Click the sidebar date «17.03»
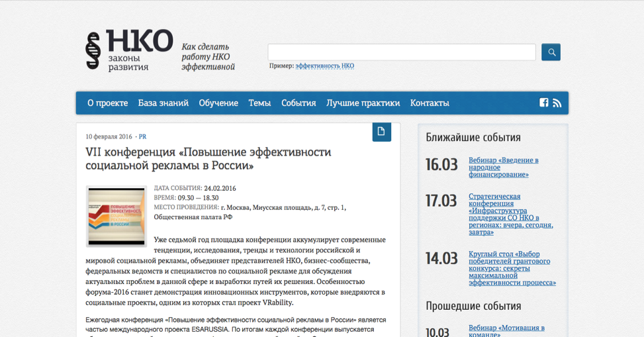 click(x=441, y=201)
